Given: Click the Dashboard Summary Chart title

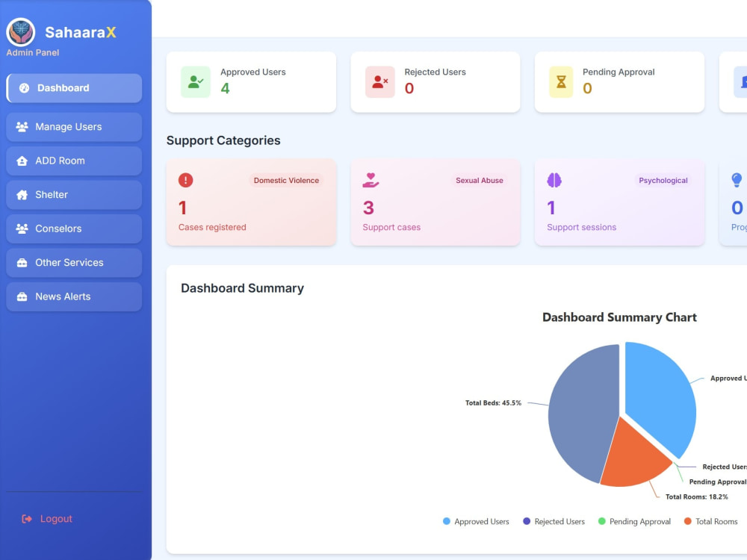Looking at the screenshot, I should (619, 317).
